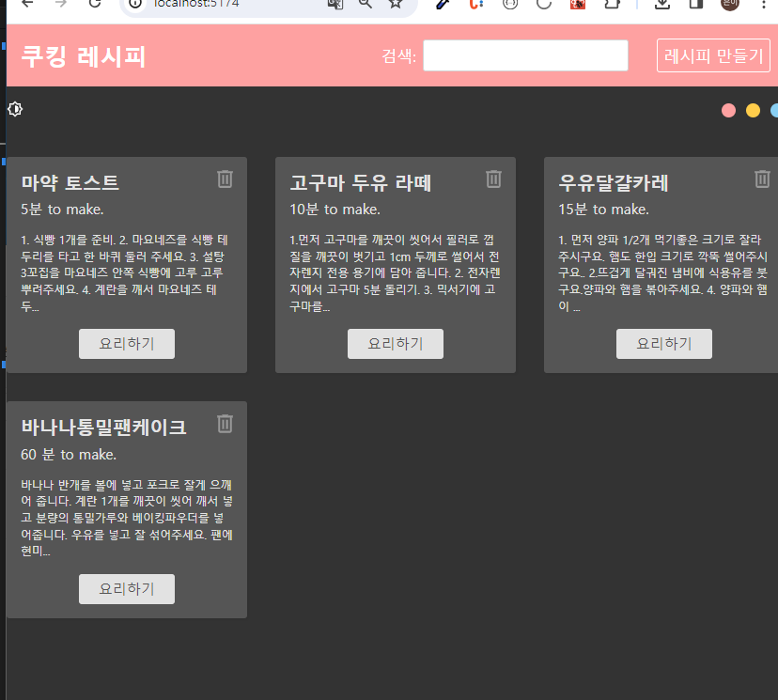Open the browser profile avatar
Image resolution: width=778 pixels, height=700 pixels.
pyautogui.click(x=730, y=4)
